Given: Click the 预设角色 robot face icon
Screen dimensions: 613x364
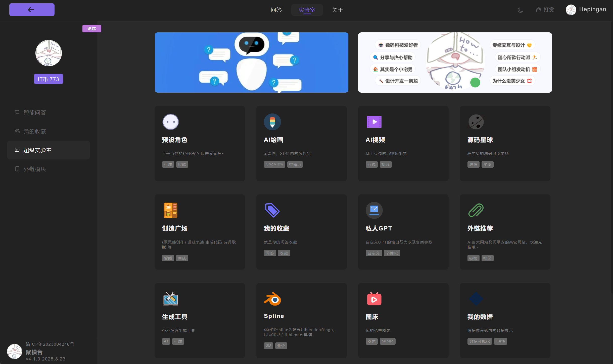Looking at the screenshot, I should point(170,122).
